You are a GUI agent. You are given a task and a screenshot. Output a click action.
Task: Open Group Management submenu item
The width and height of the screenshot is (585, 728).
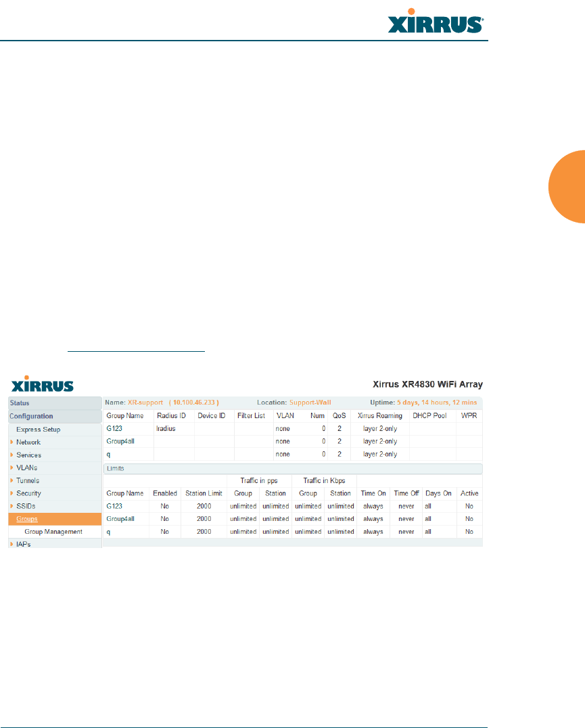click(53, 532)
